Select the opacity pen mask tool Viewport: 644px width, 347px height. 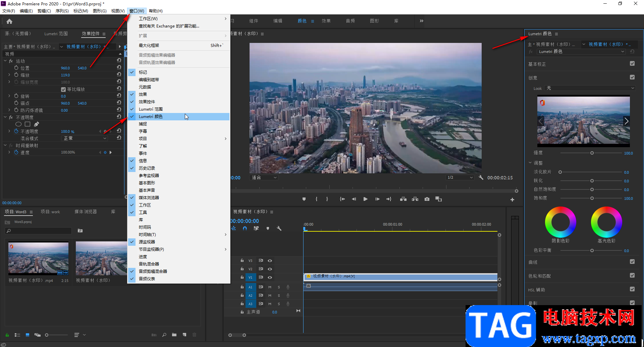tap(37, 124)
